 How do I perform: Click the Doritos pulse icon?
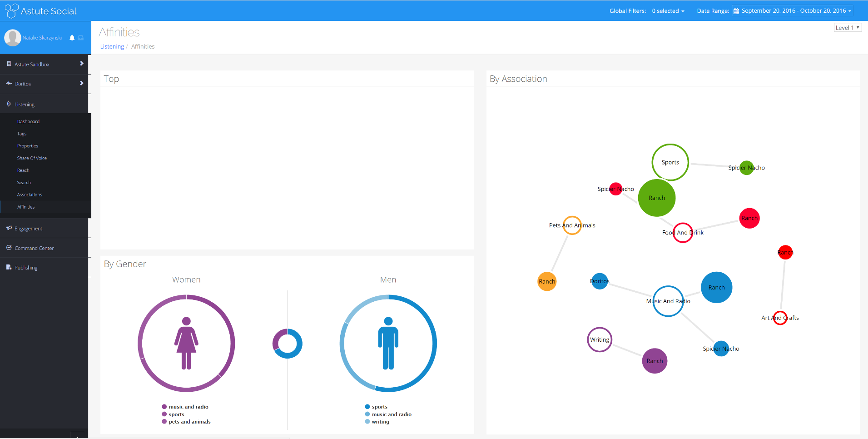pyautogui.click(x=9, y=84)
